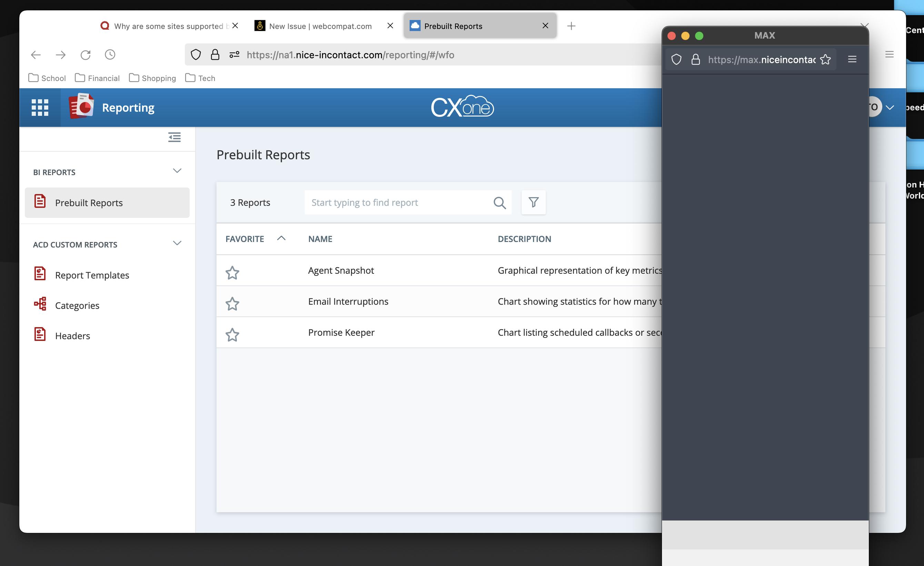Image resolution: width=924 pixels, height=566 pixels.
Task: Close the New Issue webcompat tab
Action: click(390, 26)
